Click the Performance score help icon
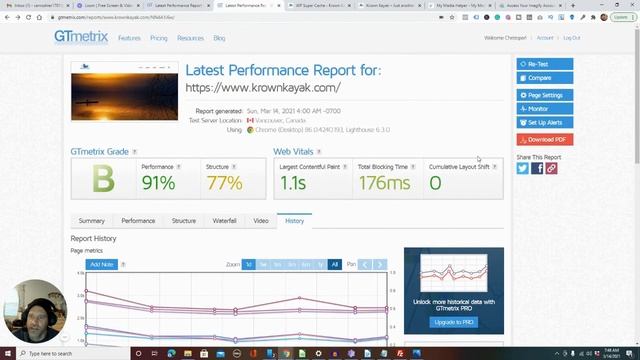The width and height of the screenshot is (640, 360). 178,167
